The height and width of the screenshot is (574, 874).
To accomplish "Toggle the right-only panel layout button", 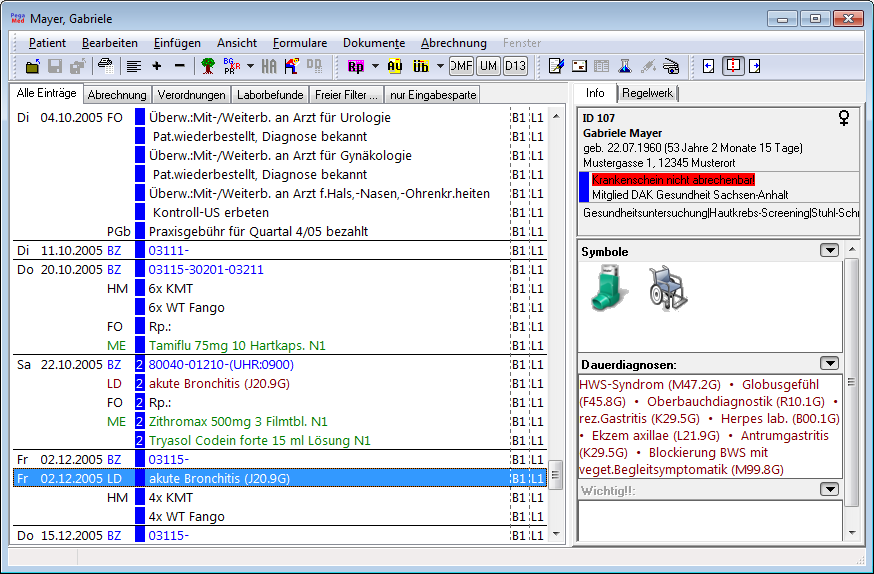I will 755,67.
